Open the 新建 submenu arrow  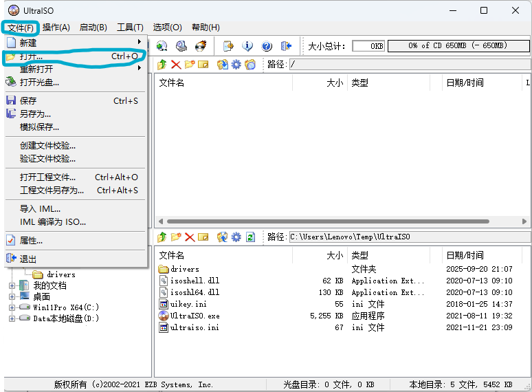[139, 41]
